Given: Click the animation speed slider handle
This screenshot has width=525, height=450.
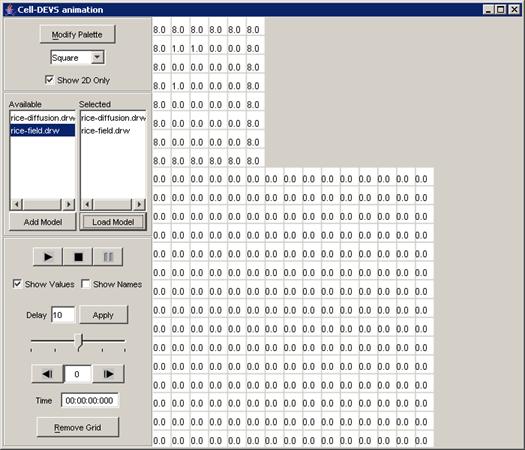Looking at the screenshot, I should [x=79, y=342].
